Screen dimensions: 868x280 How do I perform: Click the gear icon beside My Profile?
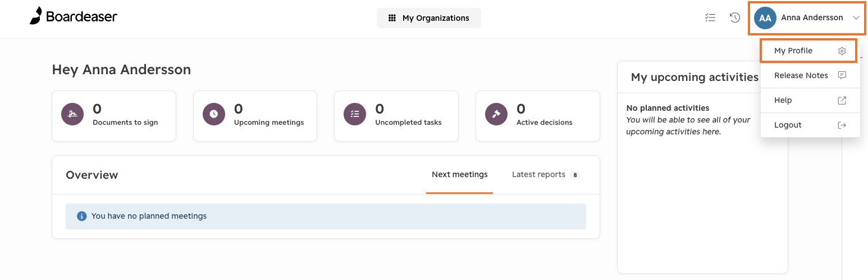[x=842, y=51]
